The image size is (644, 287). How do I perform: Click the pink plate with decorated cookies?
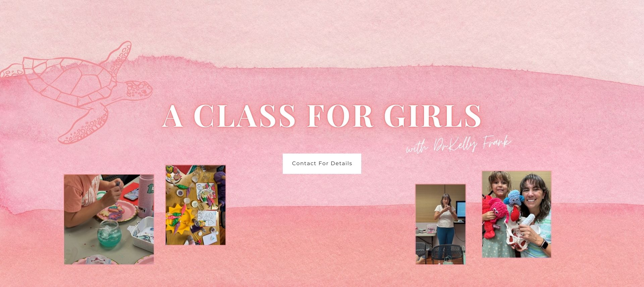[x=117, y=210]
